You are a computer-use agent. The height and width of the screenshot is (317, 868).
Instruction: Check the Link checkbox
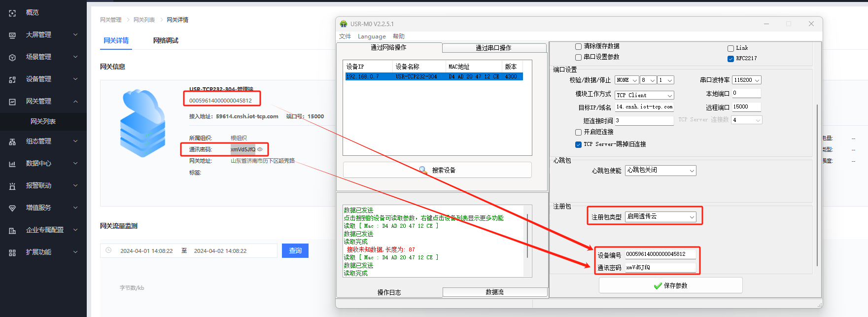point(730,48)
